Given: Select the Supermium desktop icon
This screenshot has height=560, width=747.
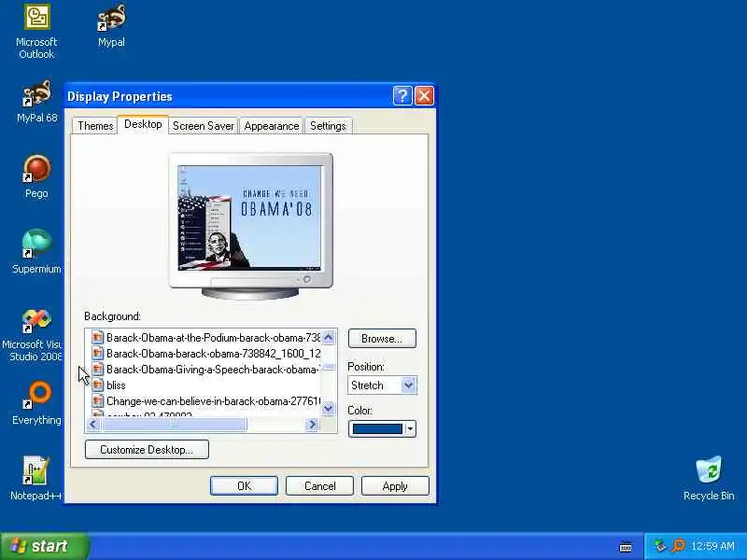Looking at the screenshot, I should tap(36, 252).
